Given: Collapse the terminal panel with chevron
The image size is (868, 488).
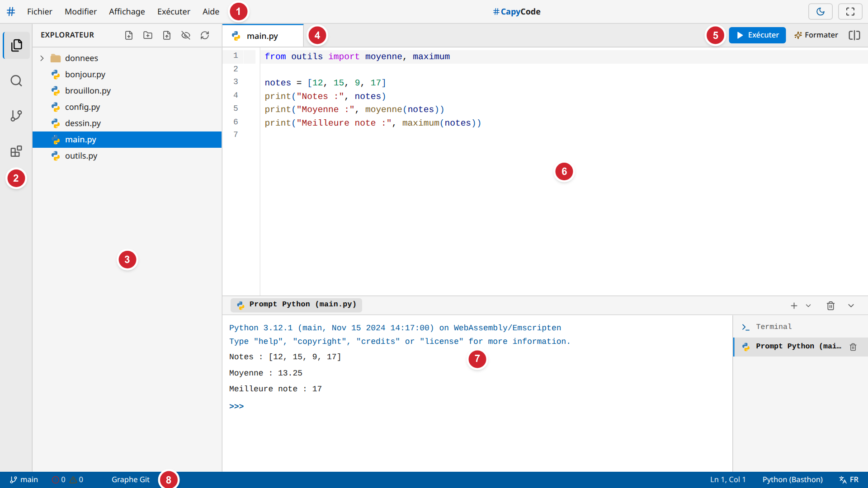Looking at the screenshot, I should (851, 306).
